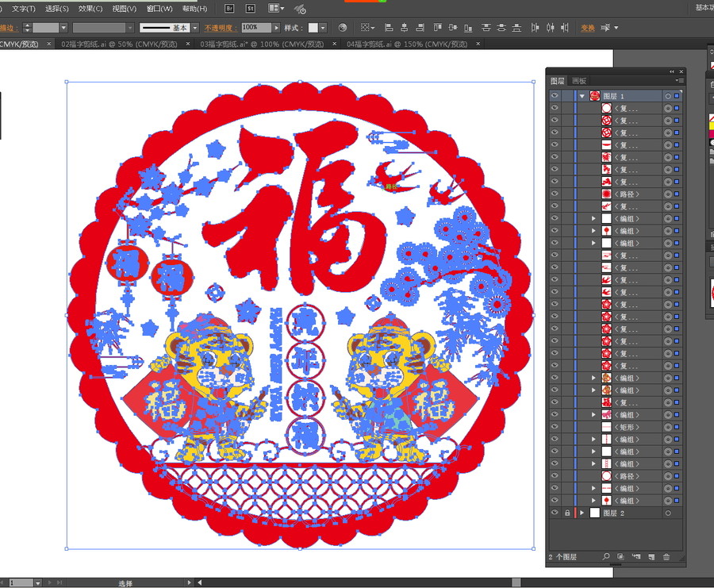Click create new layer icon in Layers panel

click(651, 556)
